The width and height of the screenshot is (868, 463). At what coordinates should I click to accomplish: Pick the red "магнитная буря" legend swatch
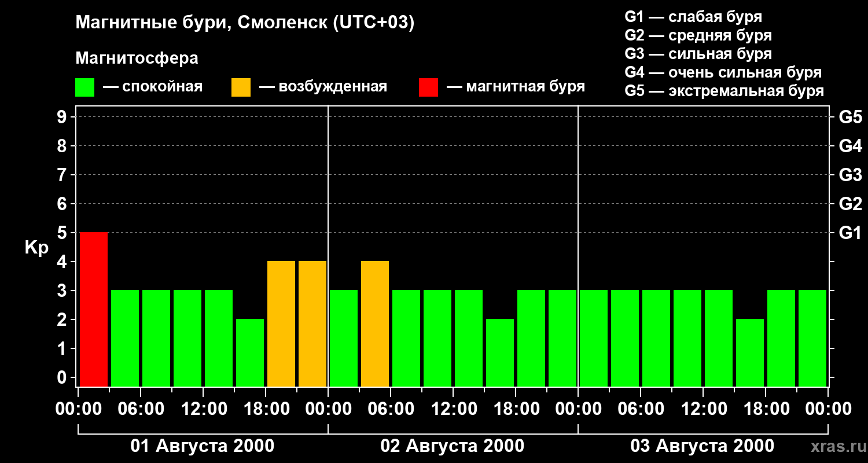[428, 87]
